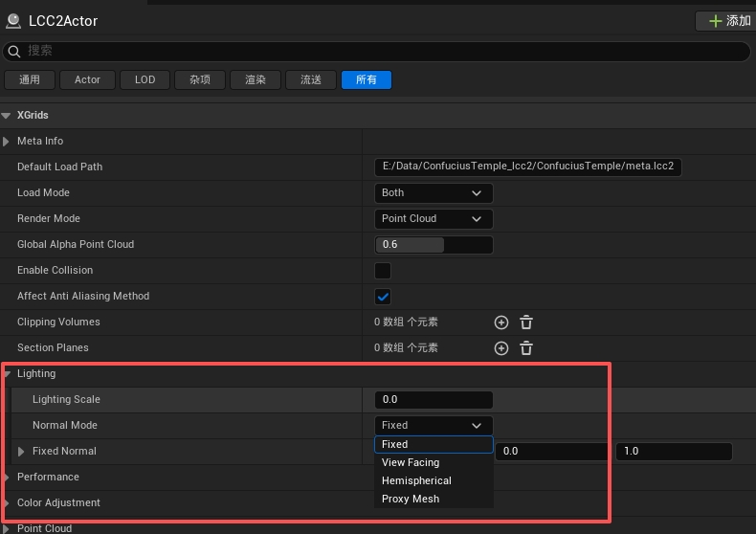Click the Normal Mode label

65,426
